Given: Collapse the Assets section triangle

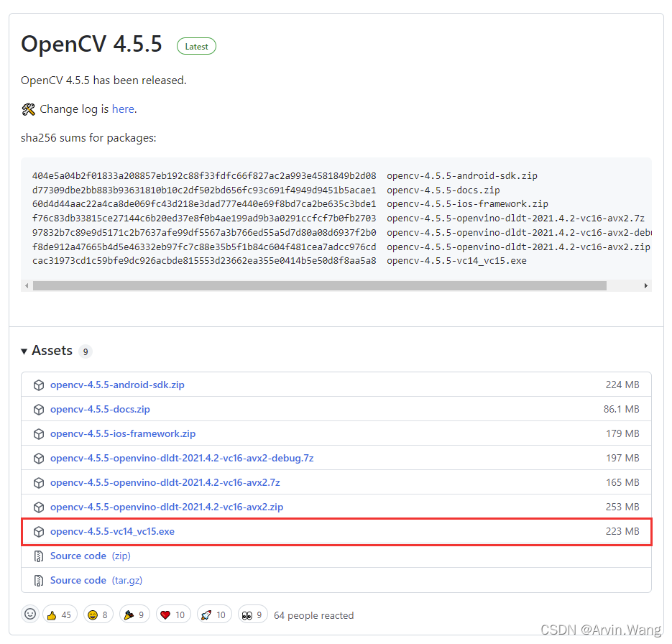Looking at the screenshot, I should point(24,351).
